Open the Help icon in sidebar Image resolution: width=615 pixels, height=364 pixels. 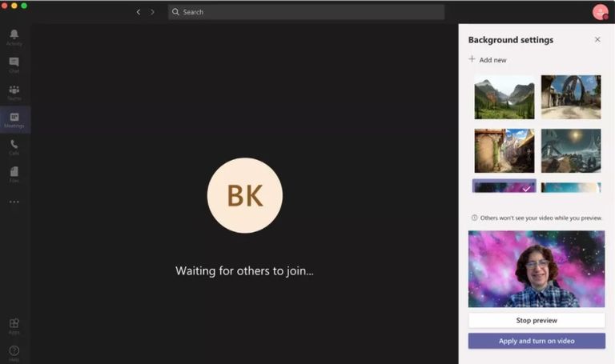tap(14, 354)
